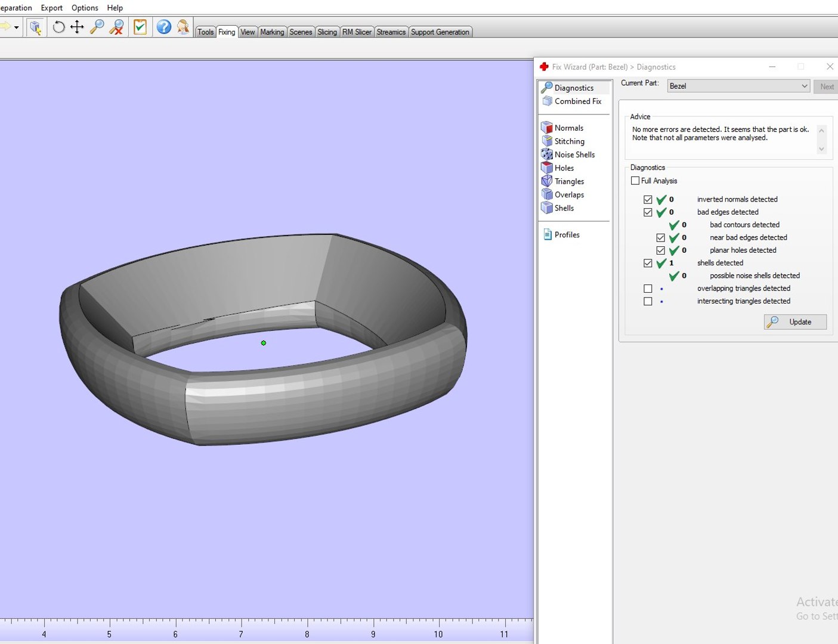838x644 pixels.
Task: Toggle planar holes detected checkbox
Action: [x=660, y=250]
